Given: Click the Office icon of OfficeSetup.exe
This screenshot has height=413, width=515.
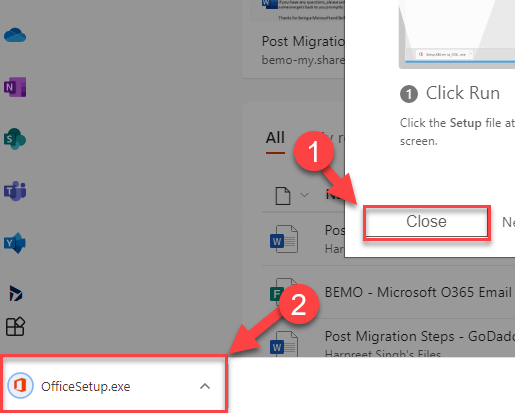Looking at the screenshot, I should tap(20, 386).
